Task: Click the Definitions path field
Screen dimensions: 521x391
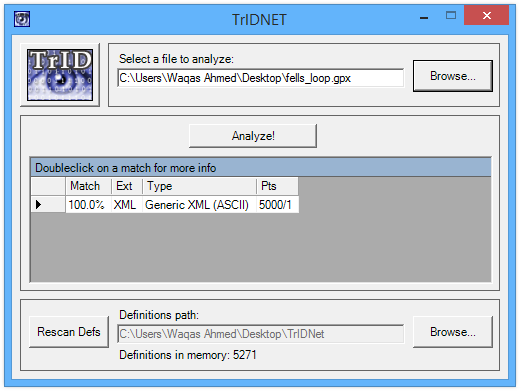Action: [x=260, y=334]
